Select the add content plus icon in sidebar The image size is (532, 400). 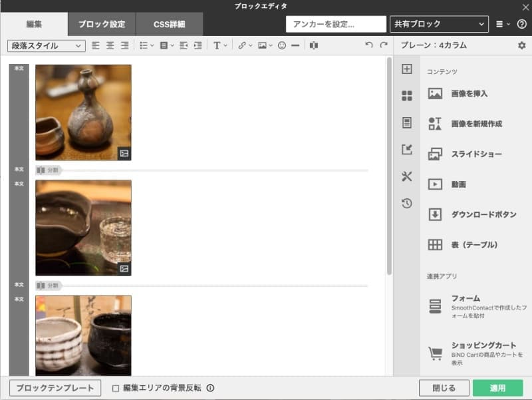[407, 69]
